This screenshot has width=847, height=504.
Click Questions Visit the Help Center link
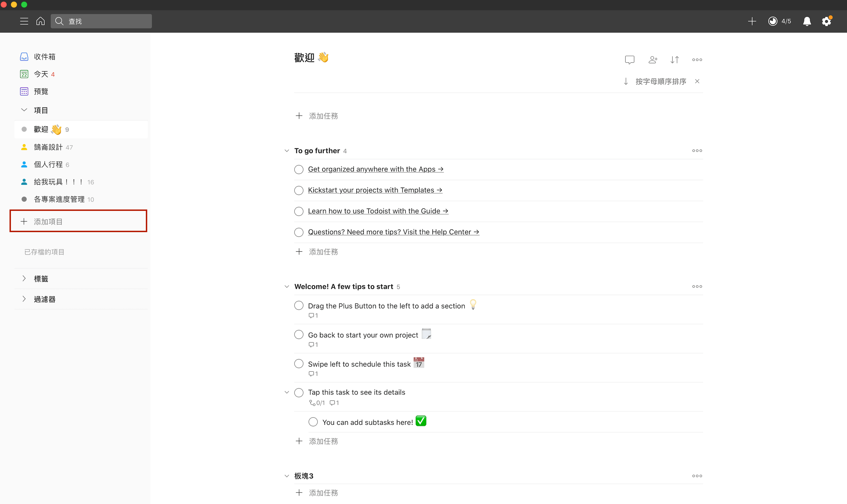393,232
